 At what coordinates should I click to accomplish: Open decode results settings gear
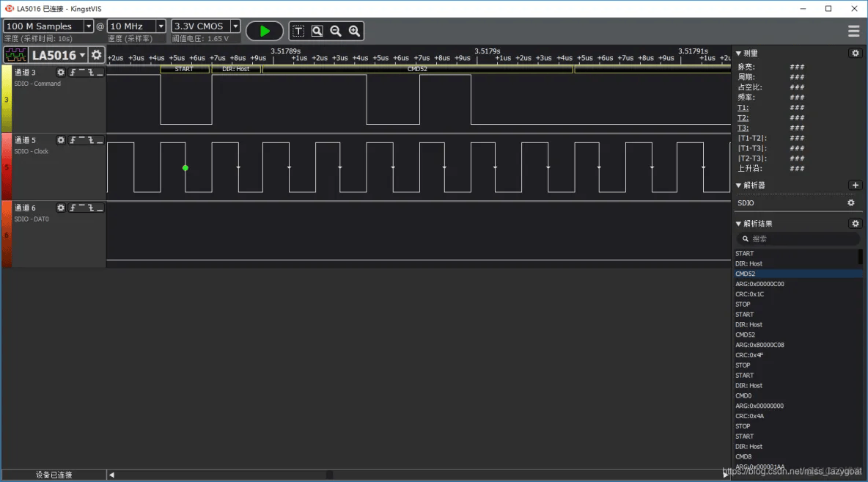(856, 223)
